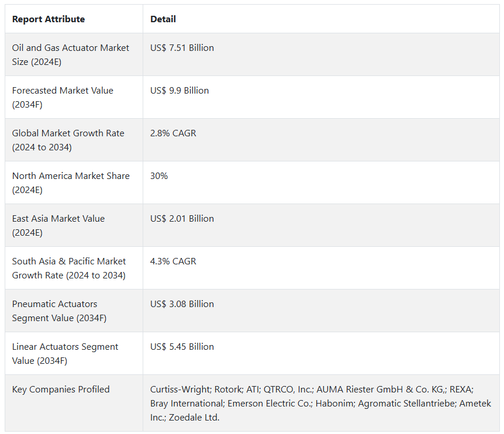Click the 'Detail' column header

pyautogui.click(x=163, y=19)
